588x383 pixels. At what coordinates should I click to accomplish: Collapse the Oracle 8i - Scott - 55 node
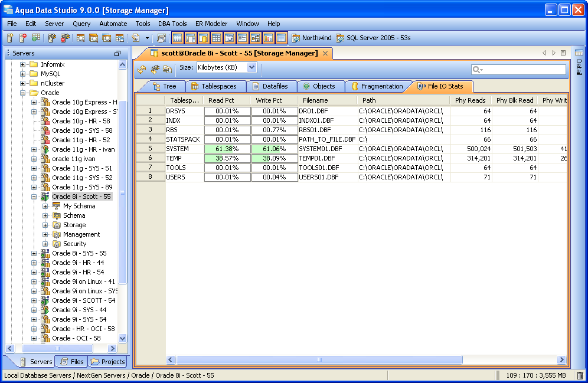[x=34, y=197]
